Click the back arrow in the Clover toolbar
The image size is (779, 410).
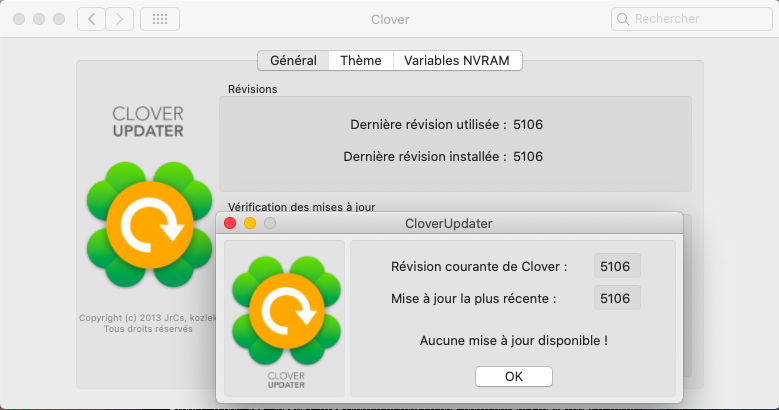click(x=91, y=19)
